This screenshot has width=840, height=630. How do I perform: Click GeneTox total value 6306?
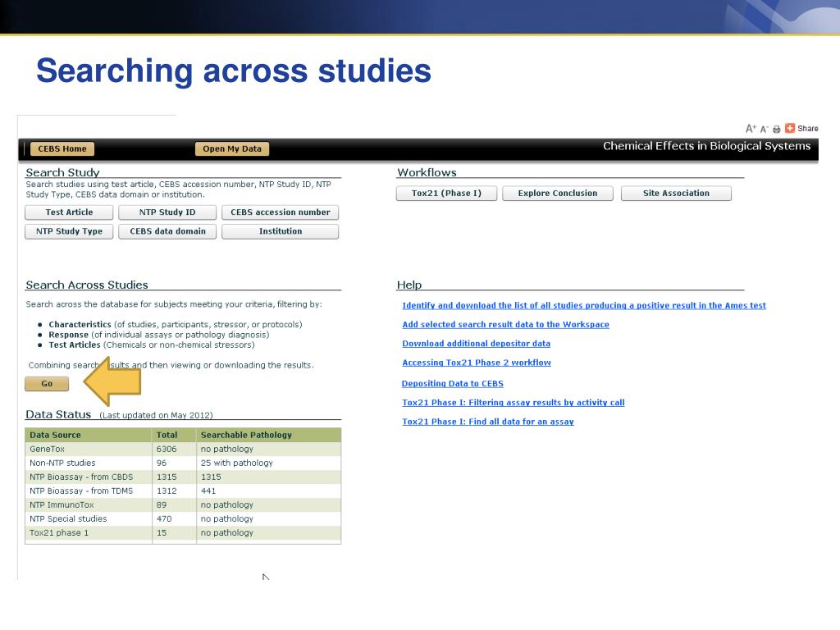point(166,449)
